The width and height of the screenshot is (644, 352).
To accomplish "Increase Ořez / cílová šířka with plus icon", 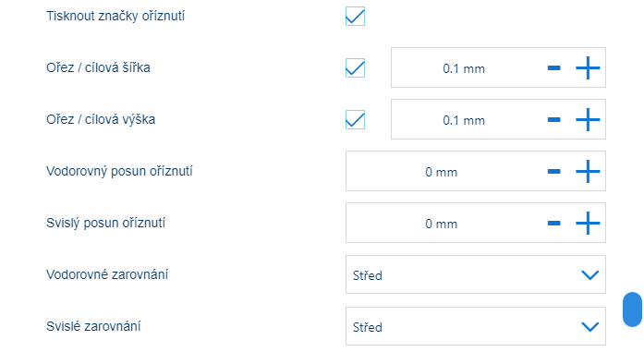I will (x=588, y=67).
